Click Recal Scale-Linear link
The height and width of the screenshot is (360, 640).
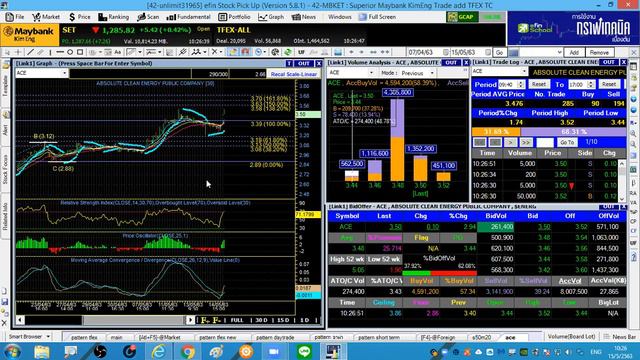(294, 74)
